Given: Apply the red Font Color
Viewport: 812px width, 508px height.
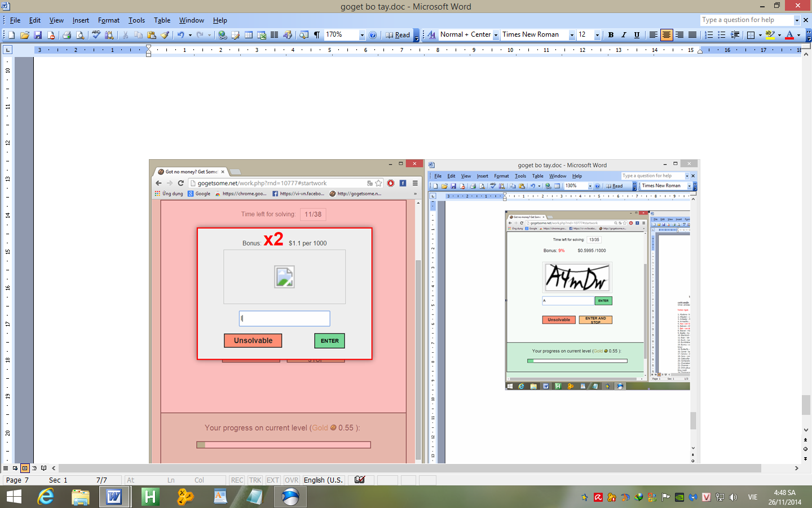Looking at the screenshot, I should pyautogui.click(x=789, y=35).
